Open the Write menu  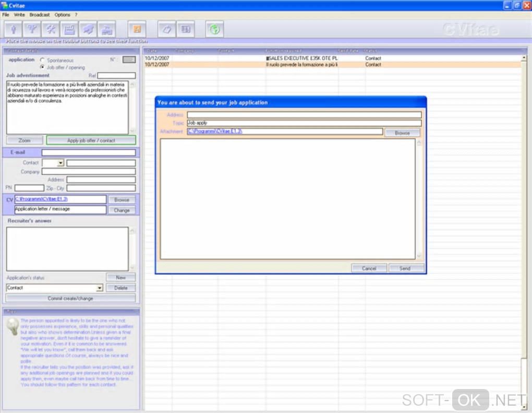pos(19,15)
